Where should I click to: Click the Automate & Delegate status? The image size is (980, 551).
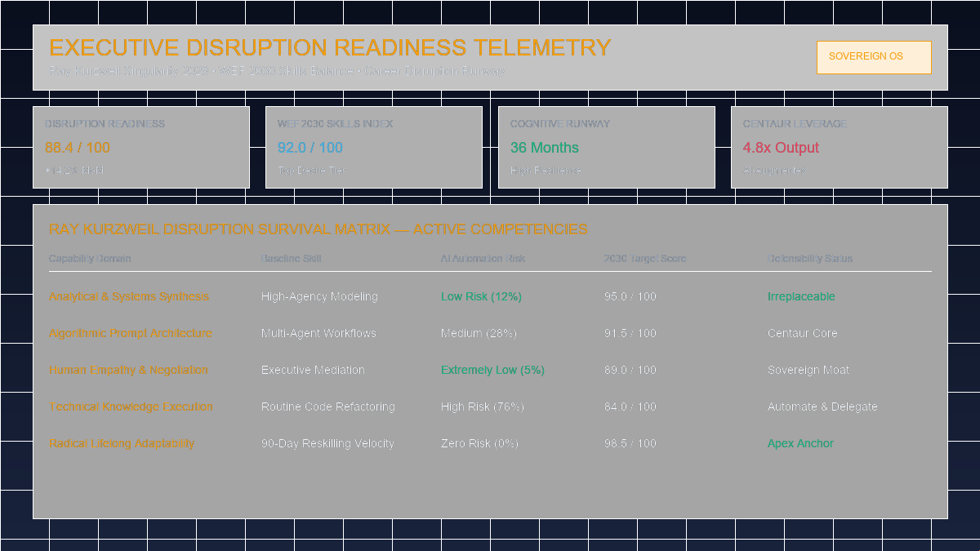[822, 407]
